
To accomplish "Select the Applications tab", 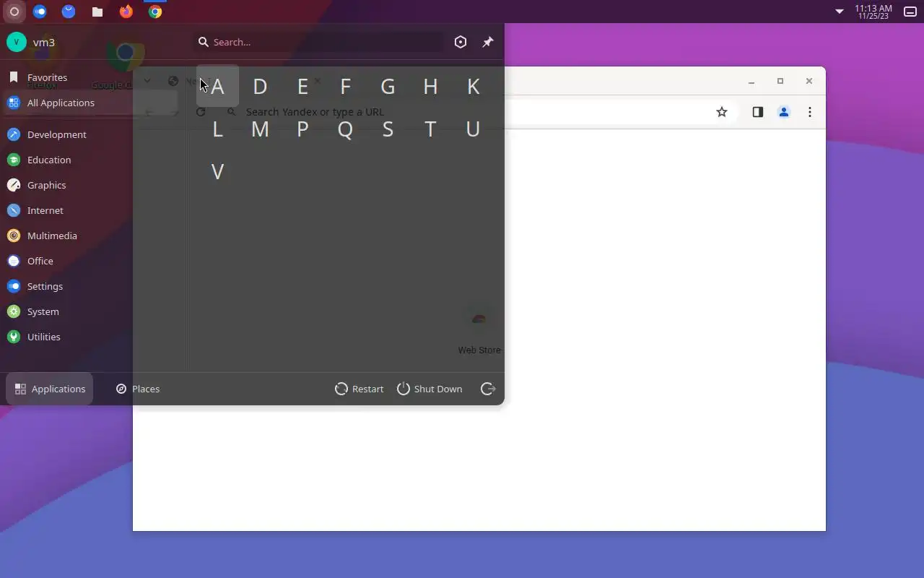I will click(50, 389).
